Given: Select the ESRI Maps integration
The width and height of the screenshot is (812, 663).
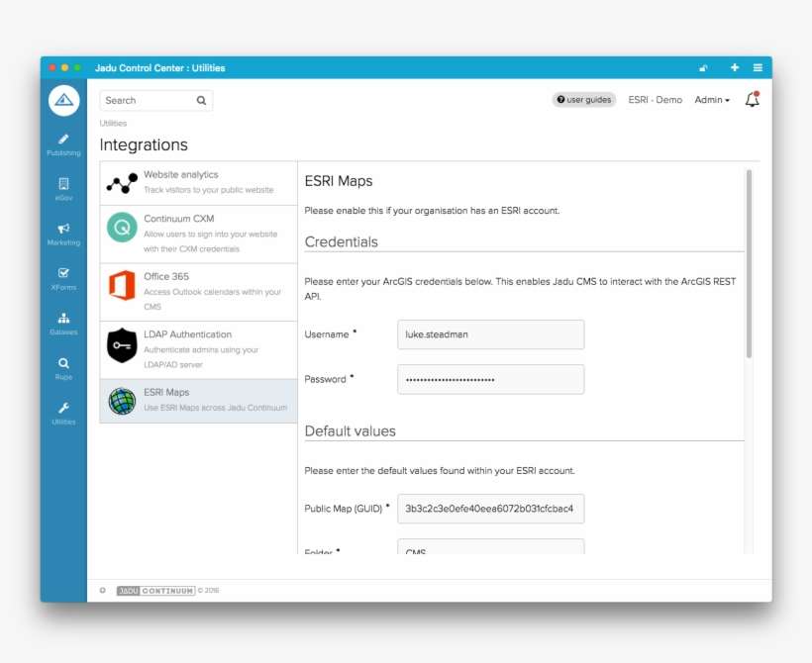Looking at the screenshot, I should pyautogui.click(x=198, y=401).
